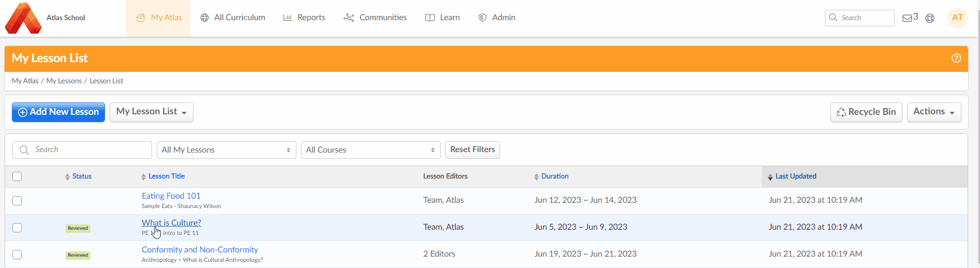Image resolution: width=980 pixels, height=268 pixels.
Task: Select the Conformity and Non-Conformity checkbox
Action: [x=17, y=255]
